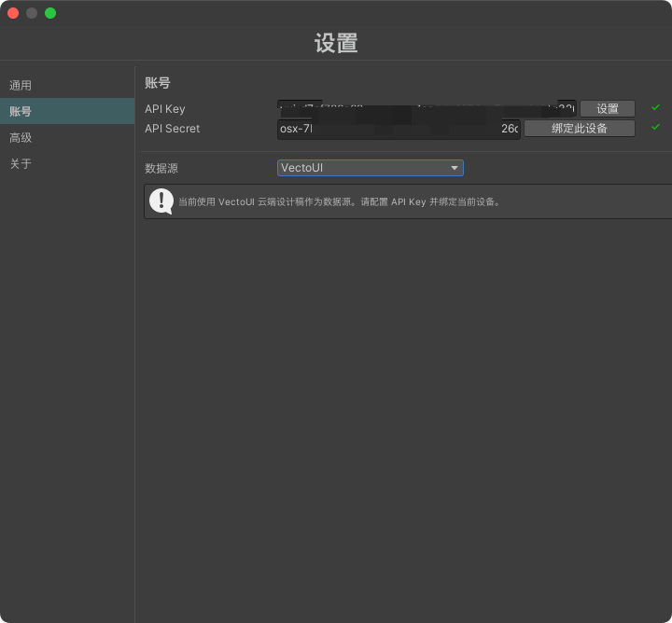Click the exclamation info bubble icon
This screenshot has height=623, width=672.
(x=161, y=201)
